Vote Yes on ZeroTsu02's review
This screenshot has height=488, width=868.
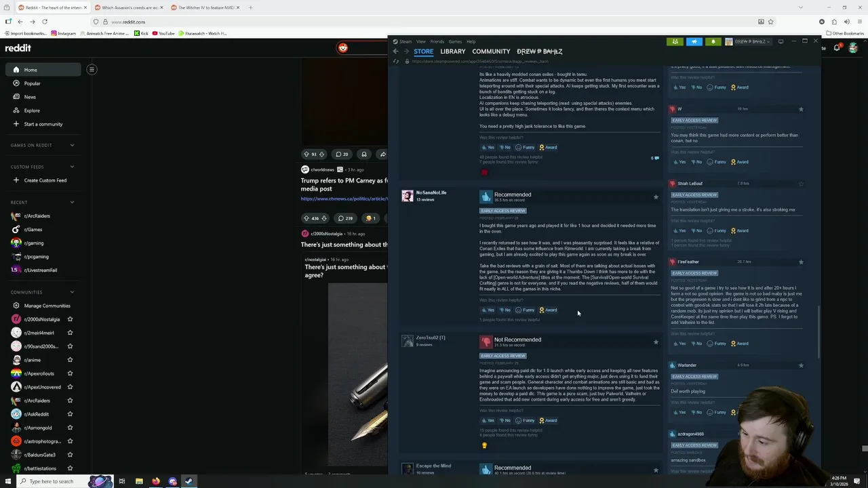pos(488,420)
